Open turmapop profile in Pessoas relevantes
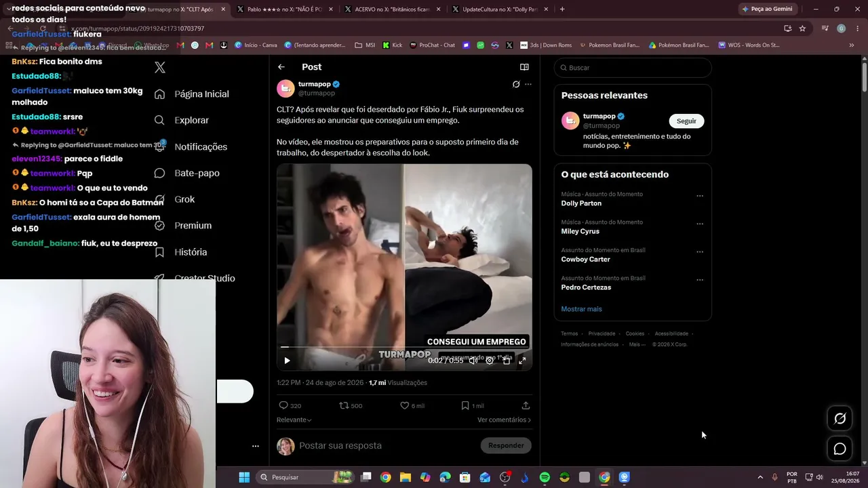The width and height of the screenshot is (868, 488). [x=599, y=116]
